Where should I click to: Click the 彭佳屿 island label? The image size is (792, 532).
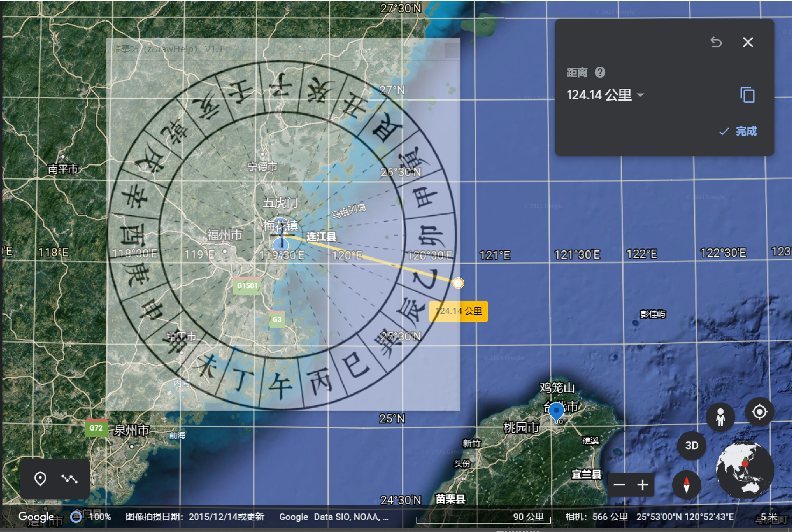[x=653, y=314]
